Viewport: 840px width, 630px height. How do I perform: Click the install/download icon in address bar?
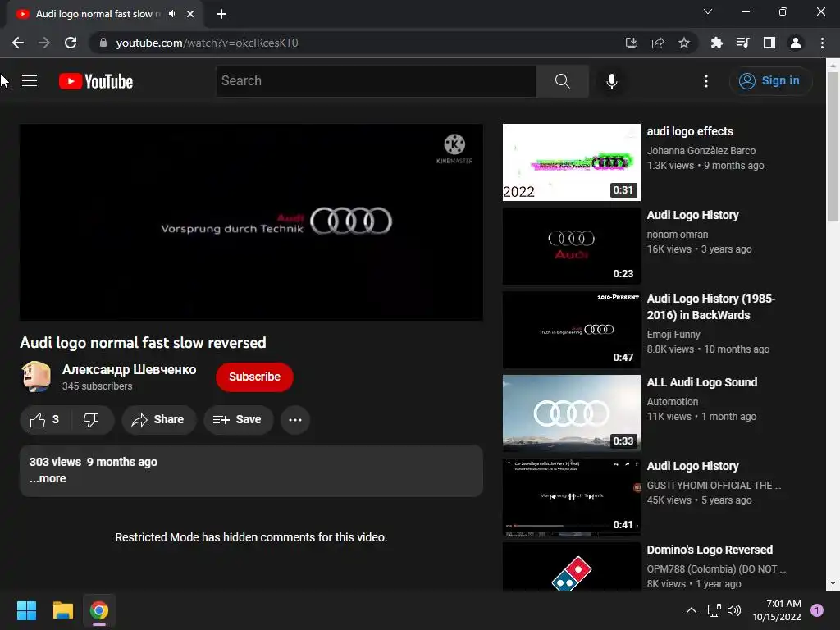click(x=631, y=43)
